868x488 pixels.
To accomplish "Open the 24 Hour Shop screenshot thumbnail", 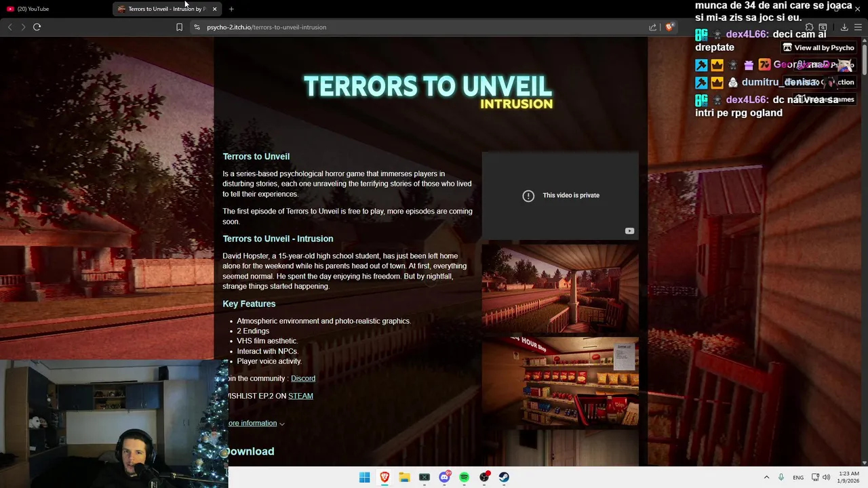I will pyautogui.click(x=560, y=381).
